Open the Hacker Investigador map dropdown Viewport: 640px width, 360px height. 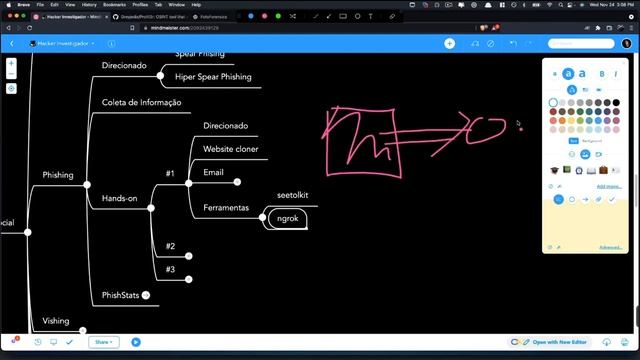[62, 43]
